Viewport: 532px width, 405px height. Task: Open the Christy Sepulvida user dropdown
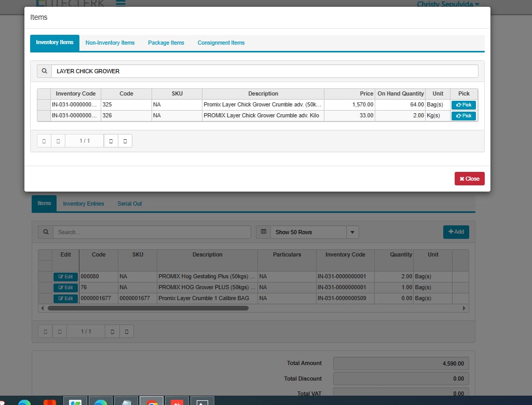click(x=448, y=4)
